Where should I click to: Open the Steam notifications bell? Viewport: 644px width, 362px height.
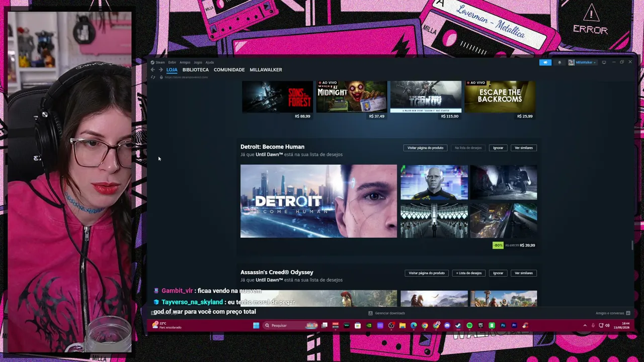(x=559, y=62)
